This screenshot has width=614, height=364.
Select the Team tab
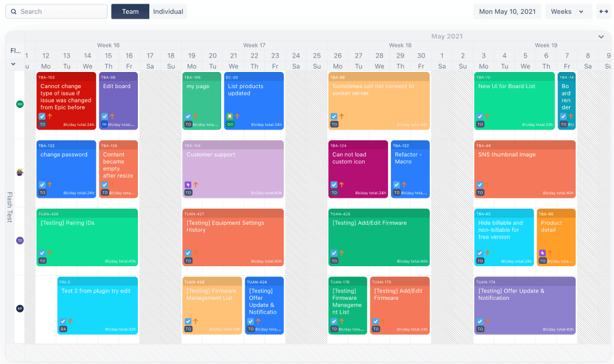click(x=130, y=11)
